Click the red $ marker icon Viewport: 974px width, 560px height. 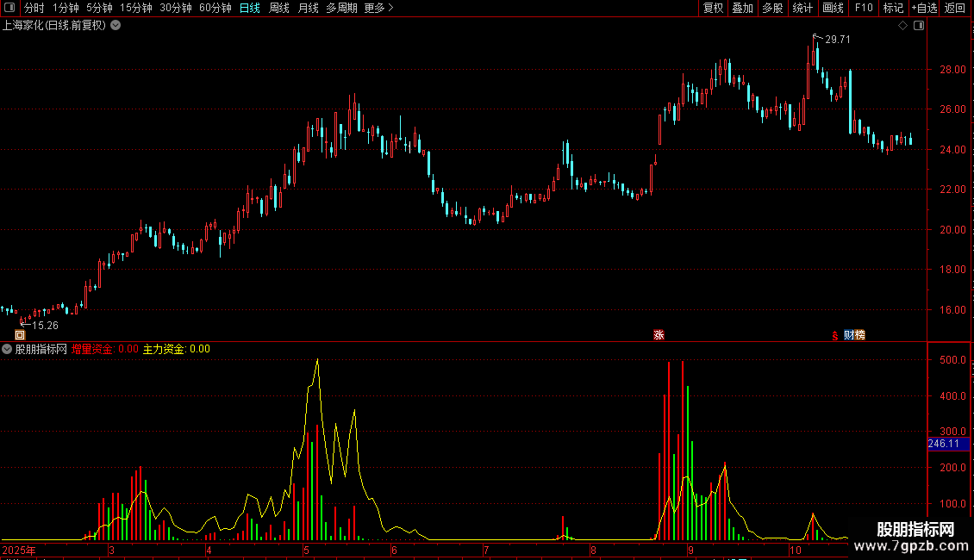835,335
